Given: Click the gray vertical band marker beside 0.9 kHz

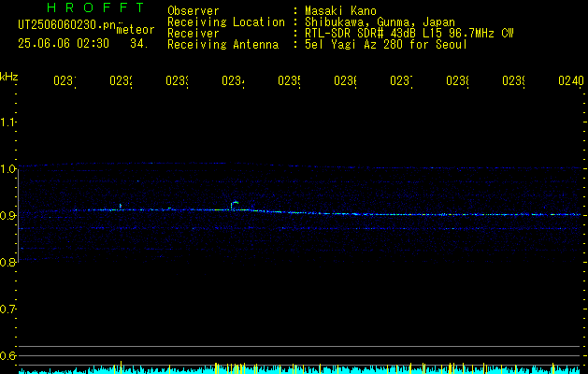Looking at the screenshot, I should 19,215.
